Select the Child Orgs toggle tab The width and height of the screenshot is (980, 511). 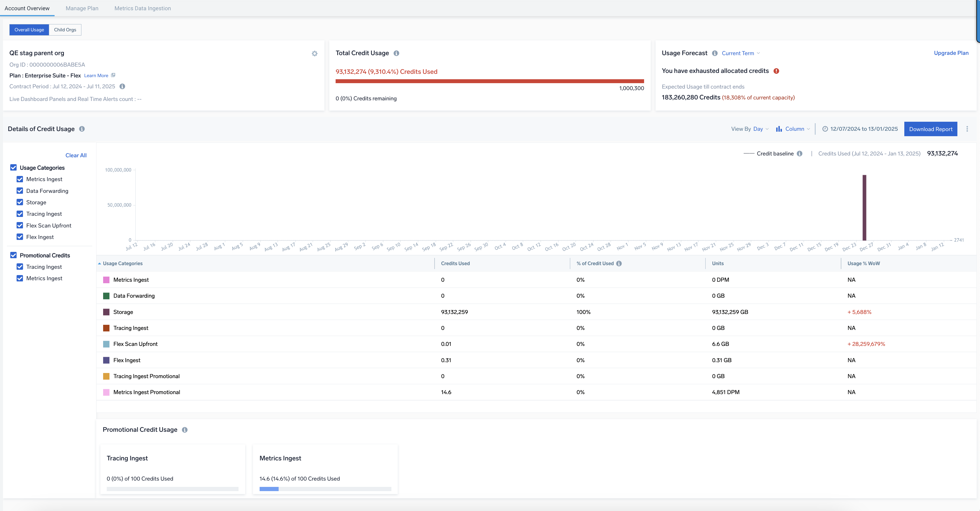(x=65, y=30)
